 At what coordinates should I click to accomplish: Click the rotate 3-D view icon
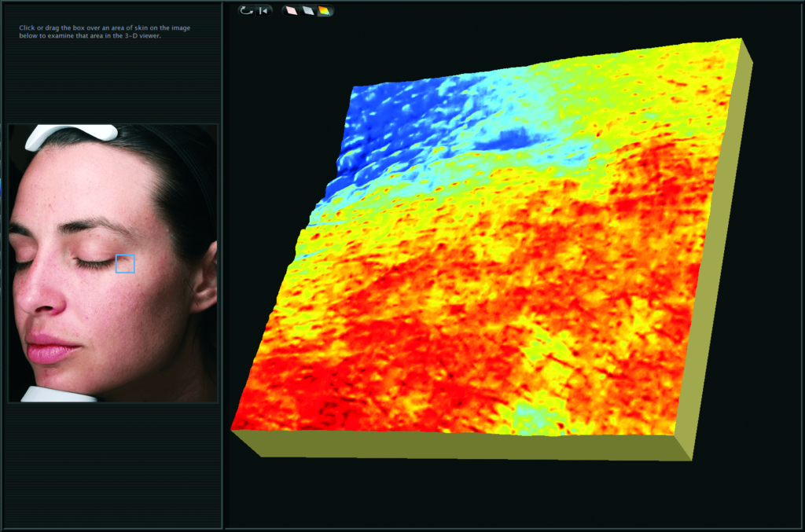point(247,10)
